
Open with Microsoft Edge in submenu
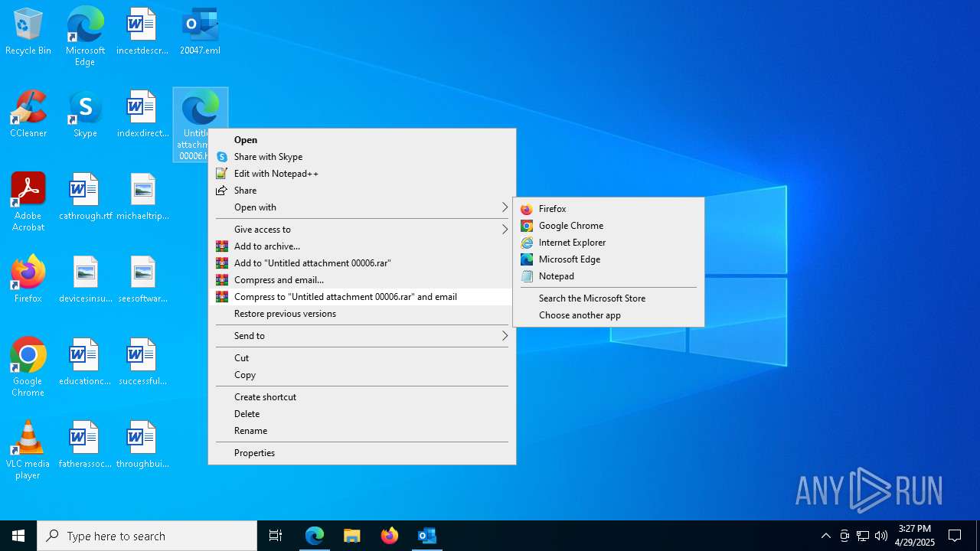pyautogui.click(x=609, y=259)
